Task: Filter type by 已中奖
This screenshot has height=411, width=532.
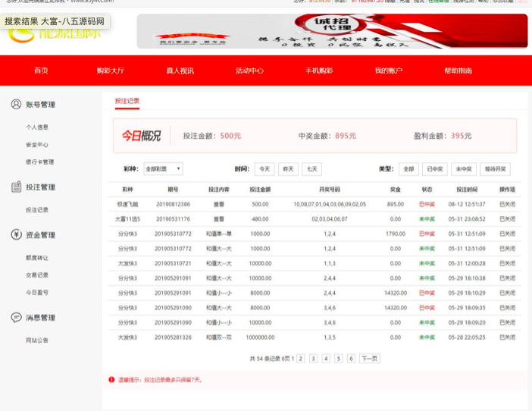Action: (434, 169)
